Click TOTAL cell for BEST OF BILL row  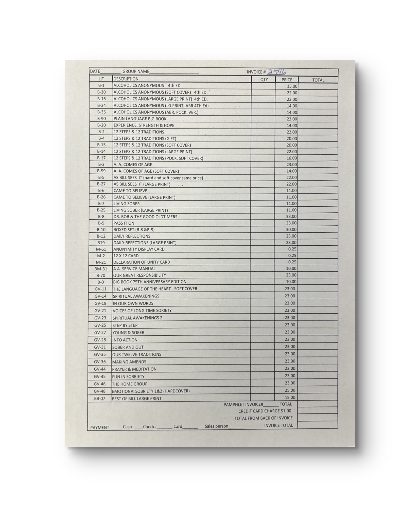pyautogui.click(x=317, y=397)
